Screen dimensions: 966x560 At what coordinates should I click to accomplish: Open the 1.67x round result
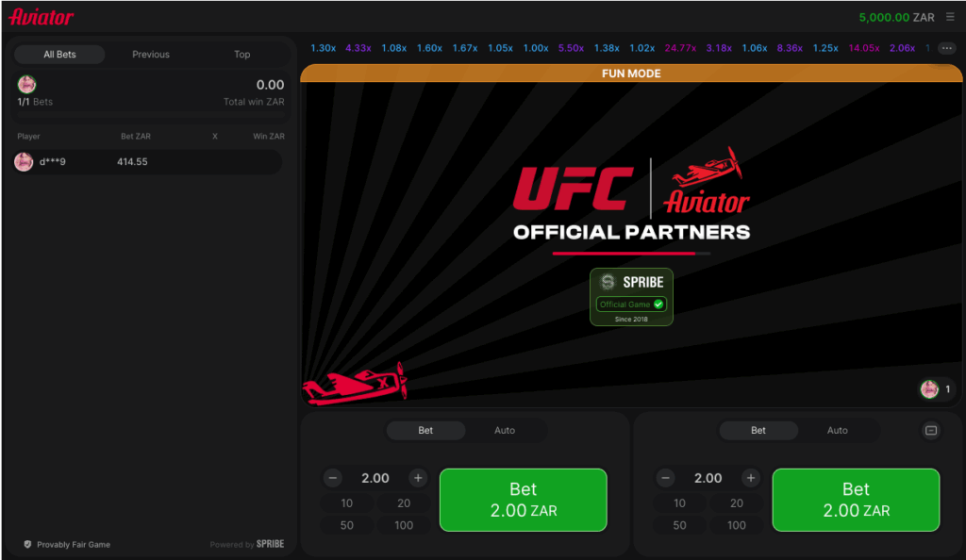(465, 48)
